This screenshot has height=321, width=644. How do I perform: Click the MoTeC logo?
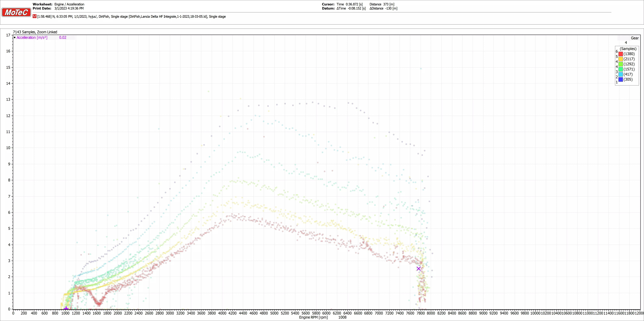(16, 12)
